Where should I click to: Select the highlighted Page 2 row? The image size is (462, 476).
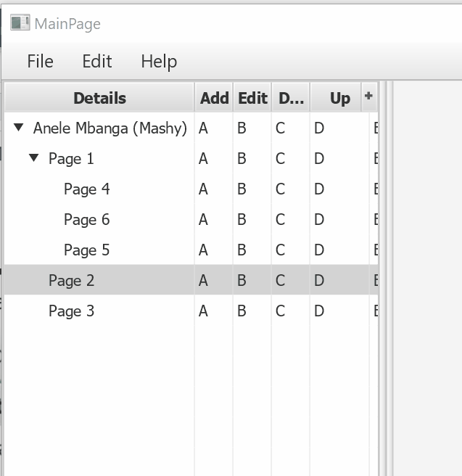pos(72,281)
